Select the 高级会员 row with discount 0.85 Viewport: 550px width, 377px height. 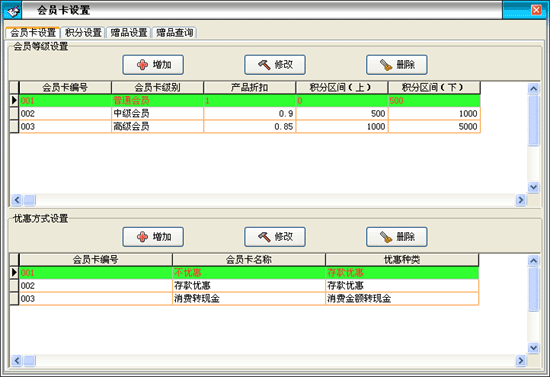[250, 127]
